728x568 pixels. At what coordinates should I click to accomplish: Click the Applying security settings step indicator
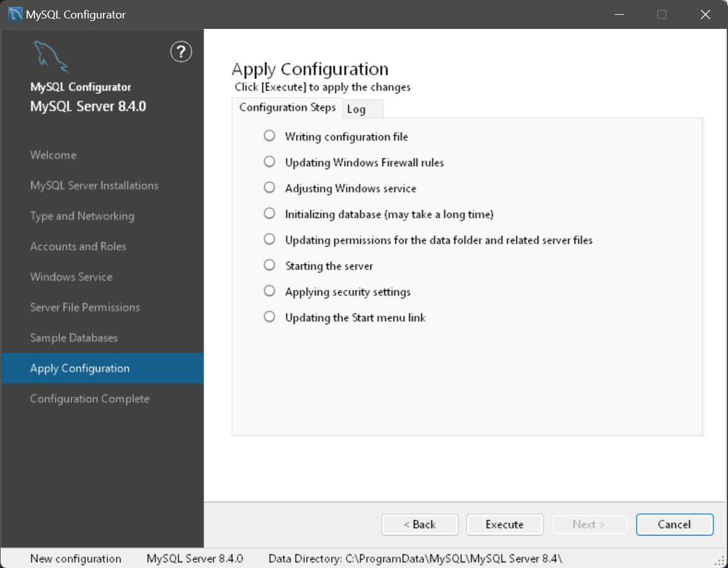[x=269, y=291]
